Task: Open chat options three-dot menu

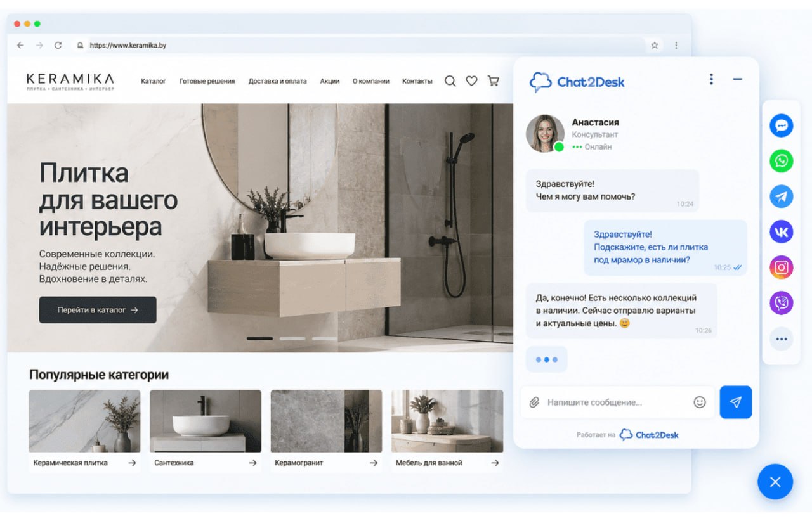Action: click(x=711, y=79)
